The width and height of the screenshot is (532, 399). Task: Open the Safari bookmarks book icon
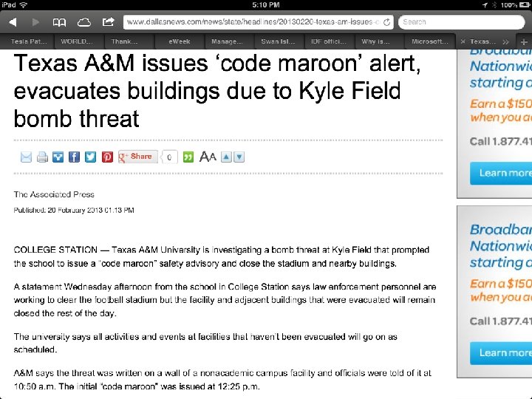point(59,22)
